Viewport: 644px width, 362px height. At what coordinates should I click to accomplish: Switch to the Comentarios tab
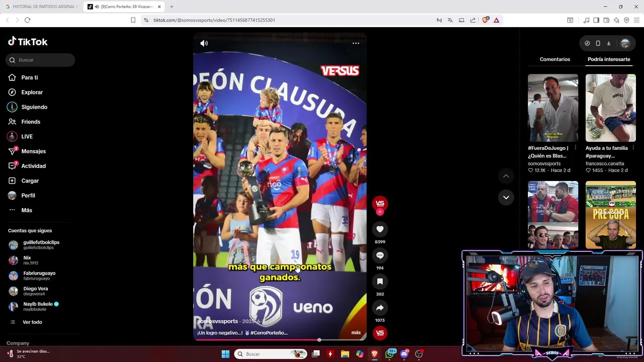point(555,59)
